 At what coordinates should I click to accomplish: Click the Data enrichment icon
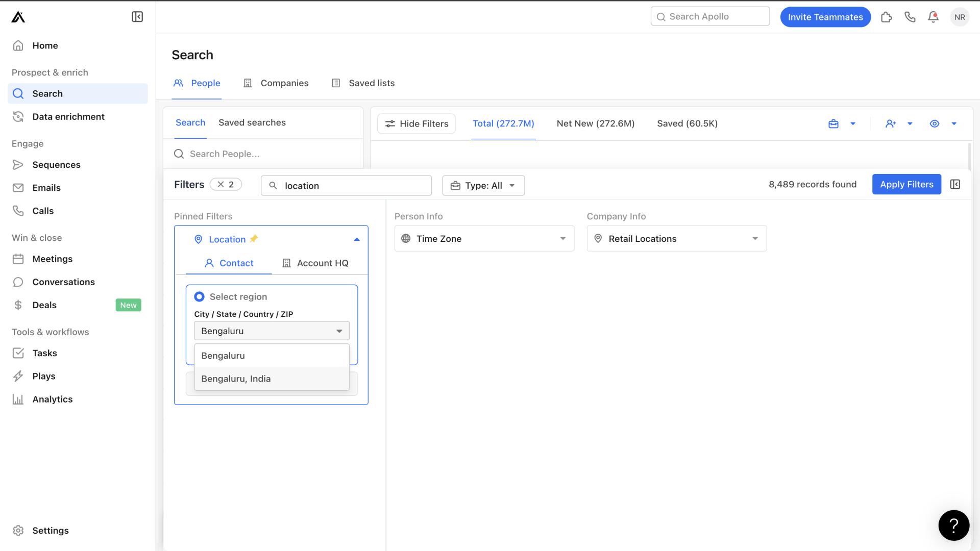[x=18, y=116]
